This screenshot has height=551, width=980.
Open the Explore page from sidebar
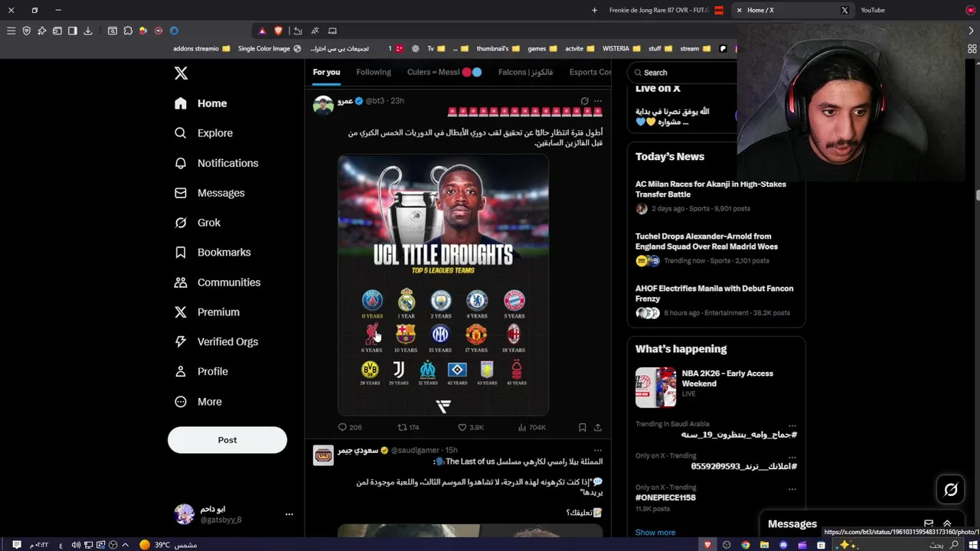(204, 133)
